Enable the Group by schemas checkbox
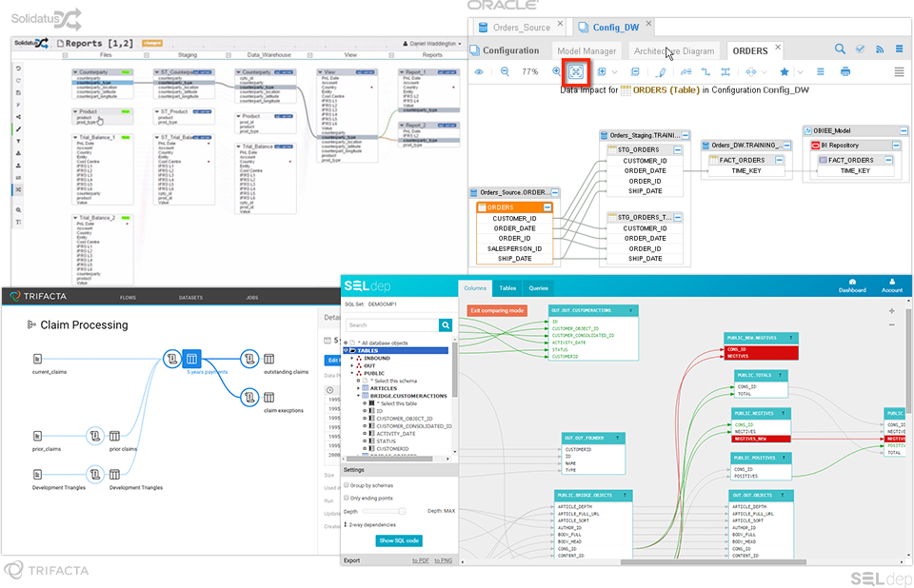Viewport: 914px width, 588px height. click(x=346, y=485)
